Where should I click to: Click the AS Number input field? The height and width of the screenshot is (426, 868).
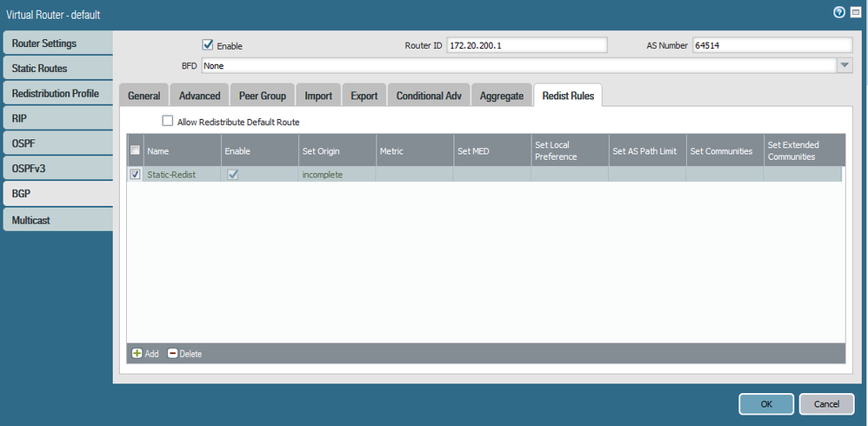[773, 45]
